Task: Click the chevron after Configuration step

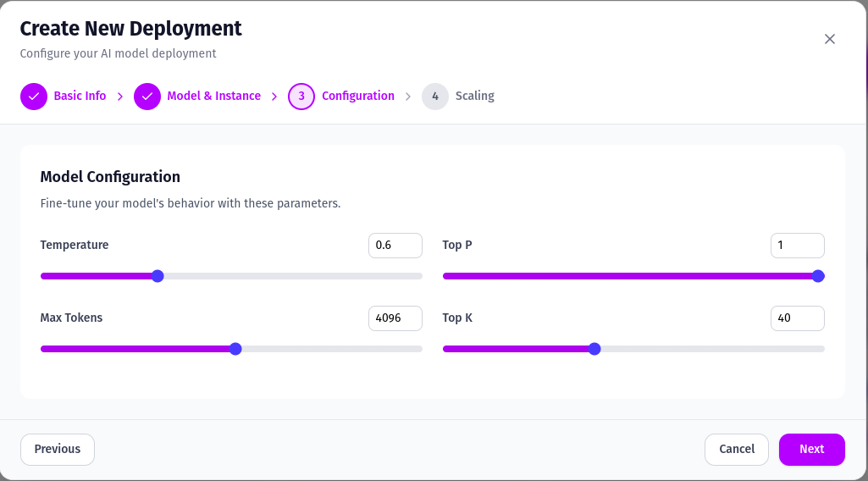Action: 408,97
